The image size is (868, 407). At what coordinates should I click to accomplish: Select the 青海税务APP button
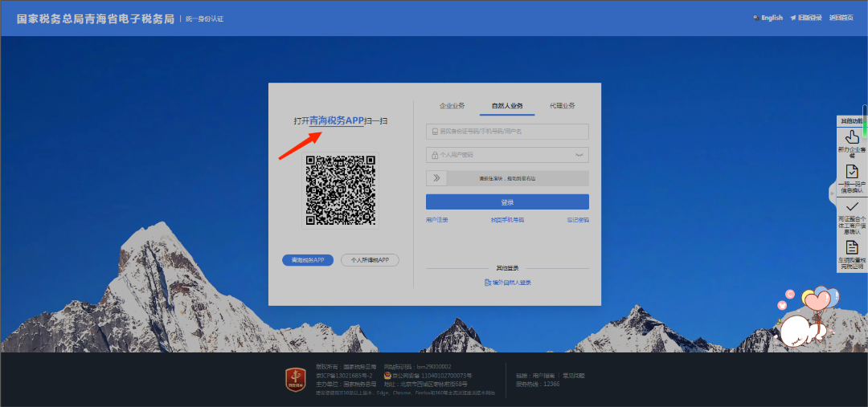308,260
